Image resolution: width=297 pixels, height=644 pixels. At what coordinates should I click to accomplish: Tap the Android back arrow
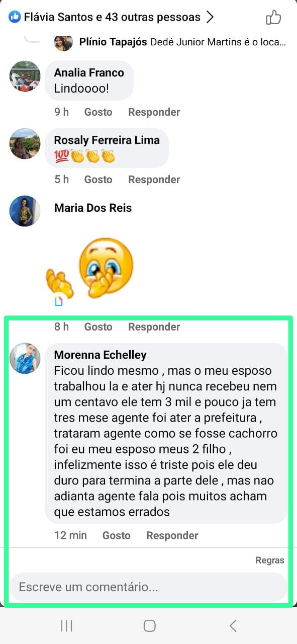[x=233, y=625]
